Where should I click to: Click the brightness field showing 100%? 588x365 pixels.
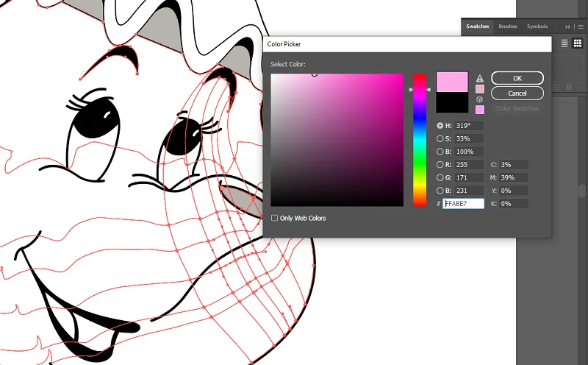point(469,152)
